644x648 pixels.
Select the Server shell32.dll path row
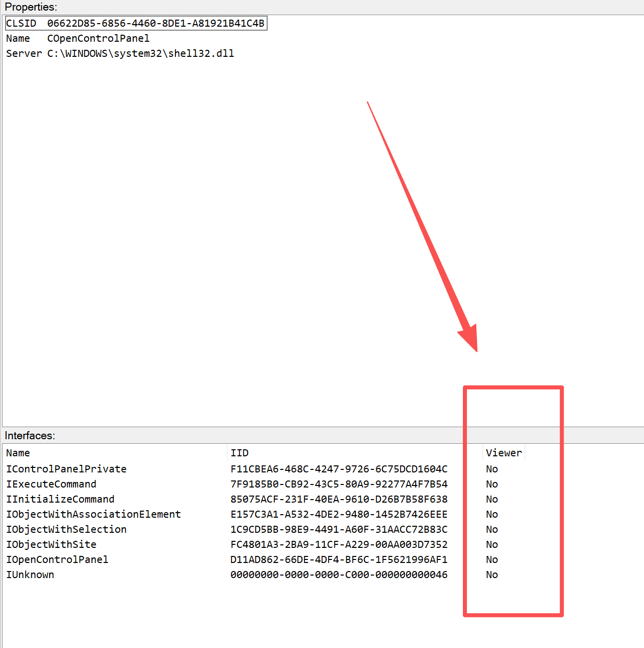(x=120, y=53)
